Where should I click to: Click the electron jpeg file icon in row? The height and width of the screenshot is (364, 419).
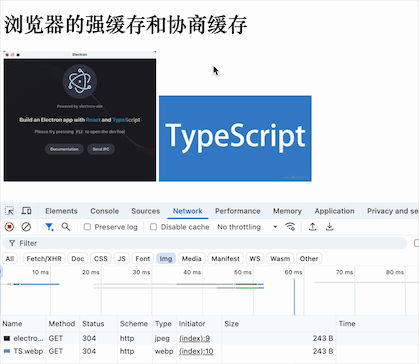pos(7,338)
